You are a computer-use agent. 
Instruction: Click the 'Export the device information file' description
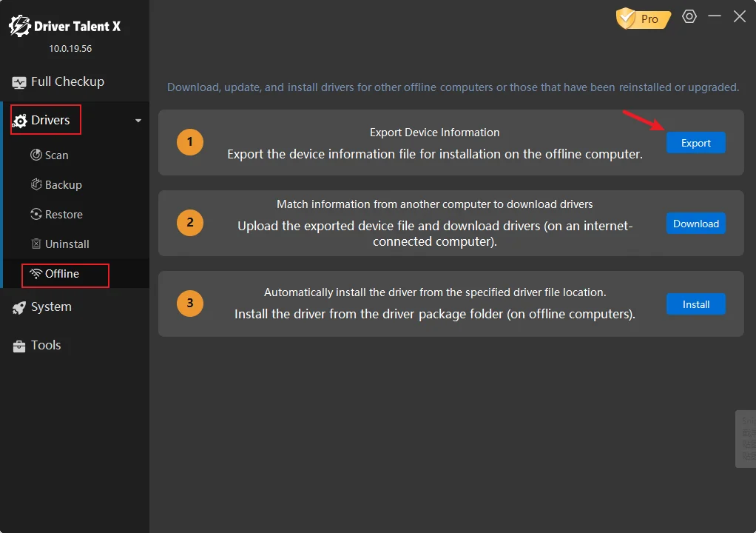pyautogui.click(x=435, y=155)
